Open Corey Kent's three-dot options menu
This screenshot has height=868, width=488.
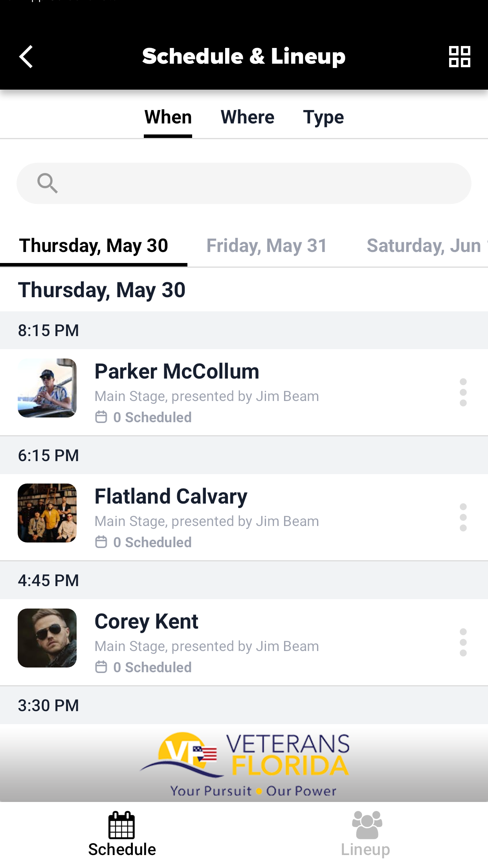[463, 642]
